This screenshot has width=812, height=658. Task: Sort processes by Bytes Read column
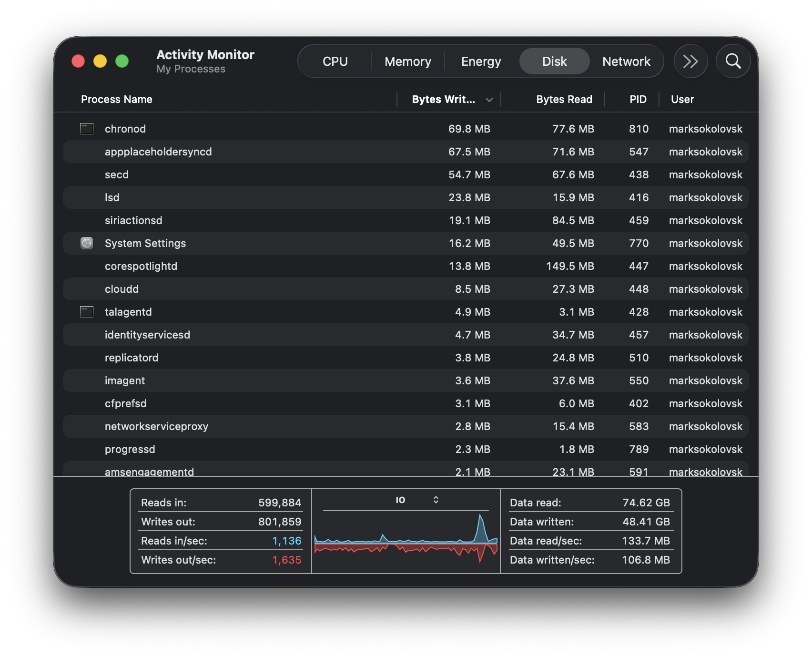click(564, 99)
